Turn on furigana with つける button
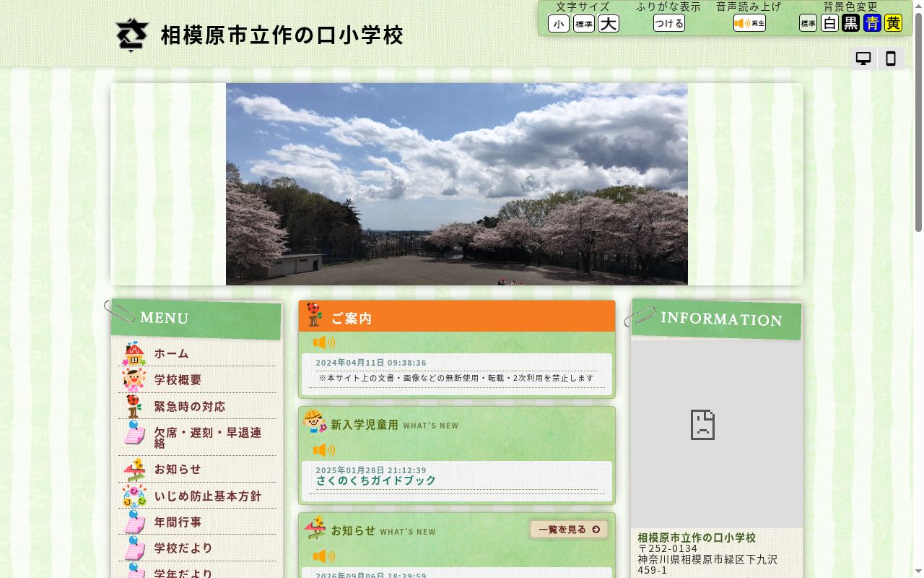This screenshot has width=924, height=578. coord(669,23)
